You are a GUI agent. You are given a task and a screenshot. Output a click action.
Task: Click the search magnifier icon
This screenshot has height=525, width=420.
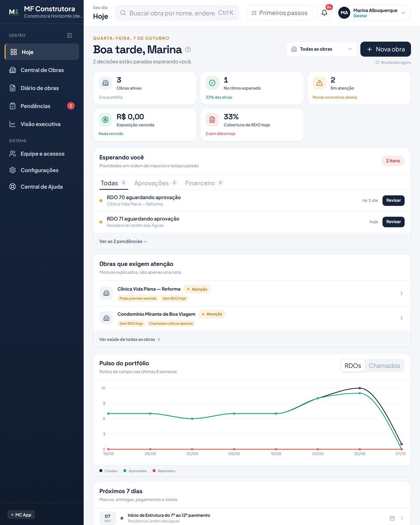(123, 13)
